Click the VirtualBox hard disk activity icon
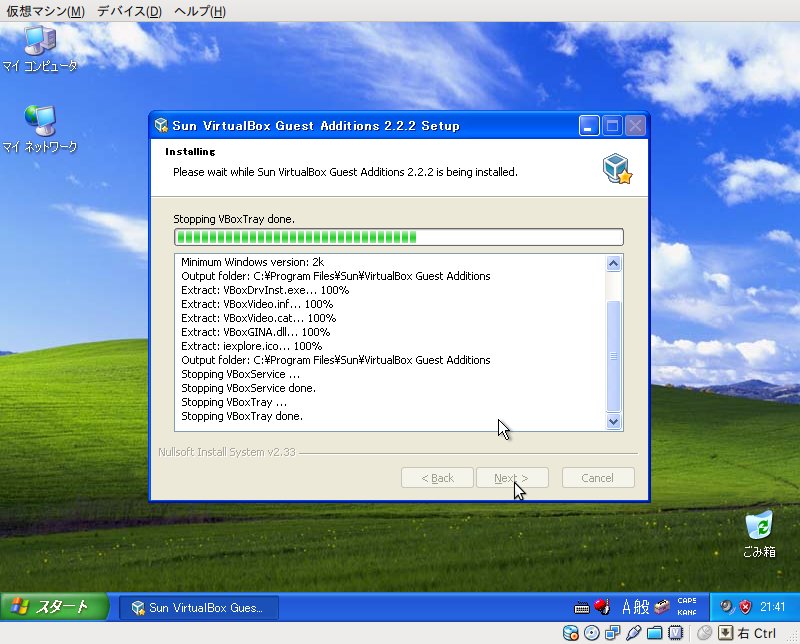The height and width of the screenshot is (644, 800). 570,633
